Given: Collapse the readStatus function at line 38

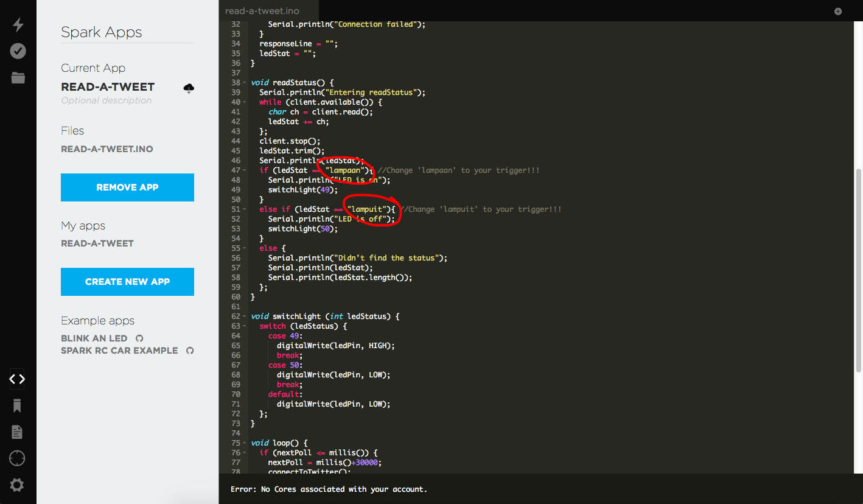Looking at the screenshot, I should [x=245, y=82].
